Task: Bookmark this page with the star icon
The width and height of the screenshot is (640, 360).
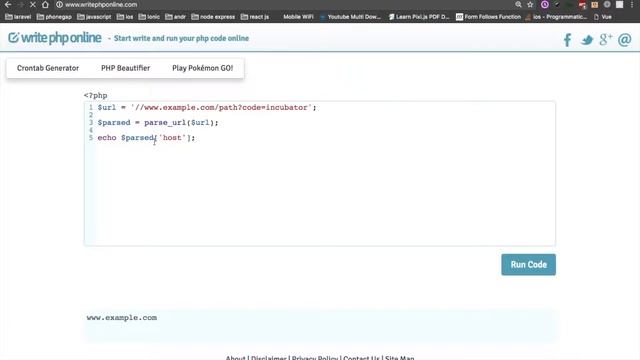Action: tap(530, 4)
